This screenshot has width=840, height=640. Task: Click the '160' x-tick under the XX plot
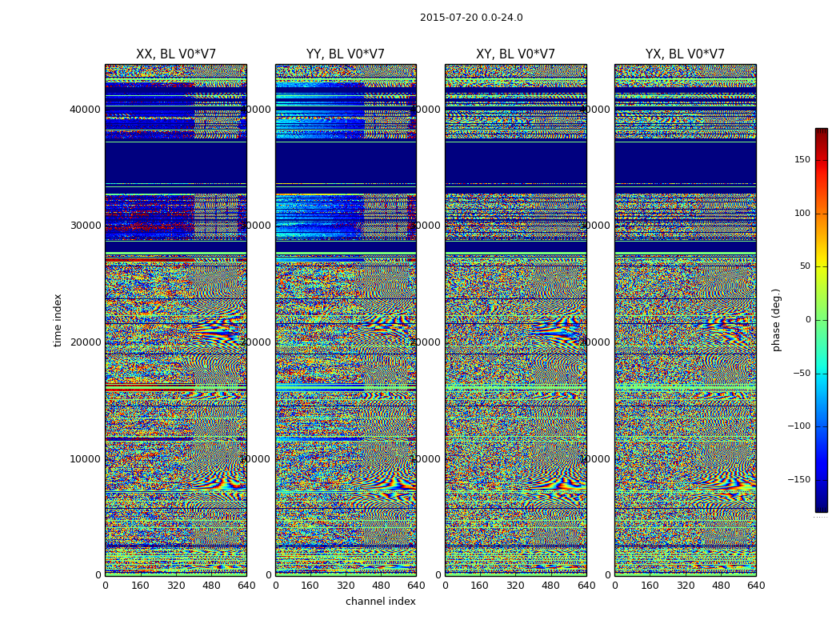pyautogui.click(x=140, y=586)
